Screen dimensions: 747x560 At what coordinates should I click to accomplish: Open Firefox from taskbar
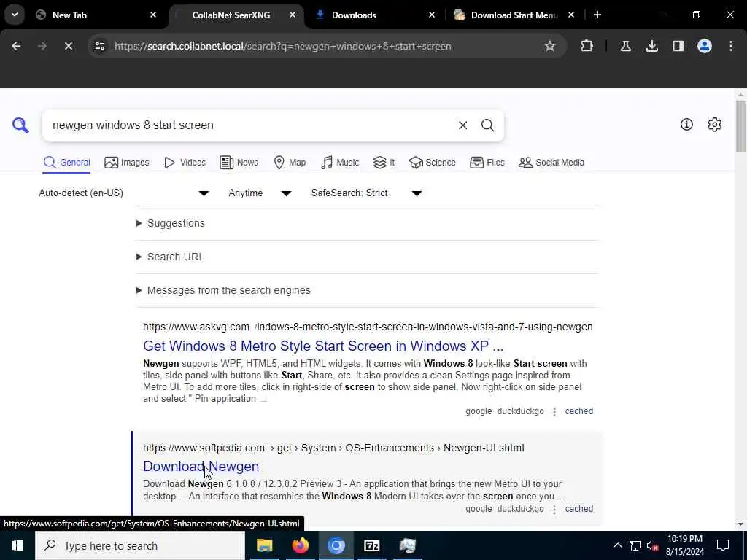[x=300, y=545]
